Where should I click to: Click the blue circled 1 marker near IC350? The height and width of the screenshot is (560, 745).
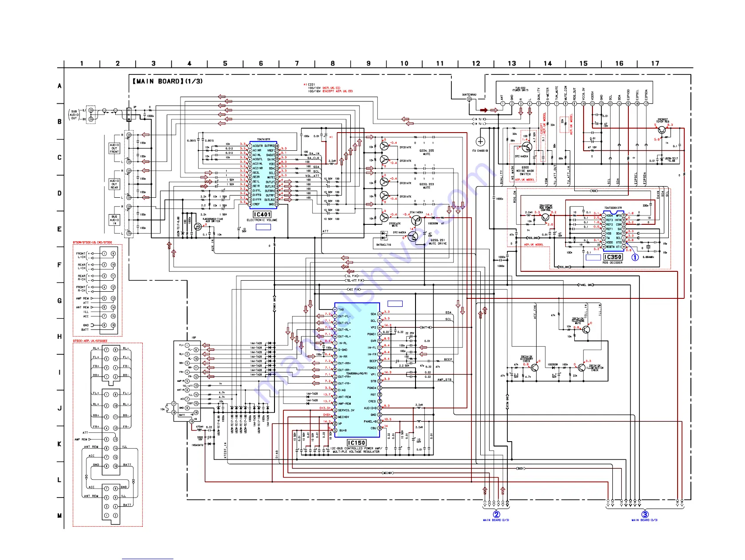click(x=635, y=257)
